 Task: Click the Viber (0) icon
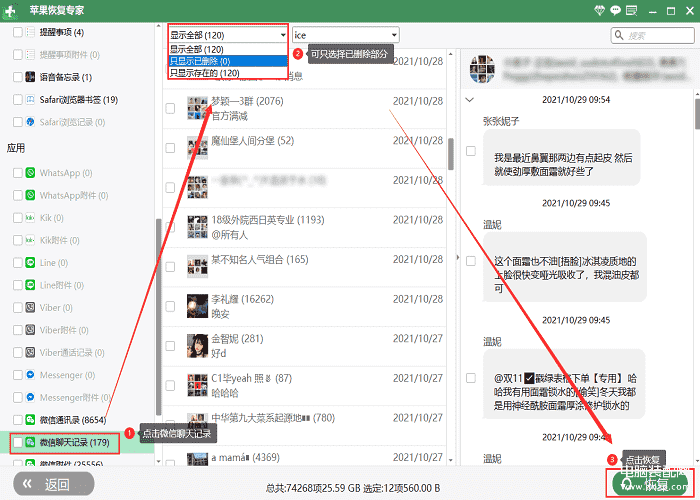30,307
